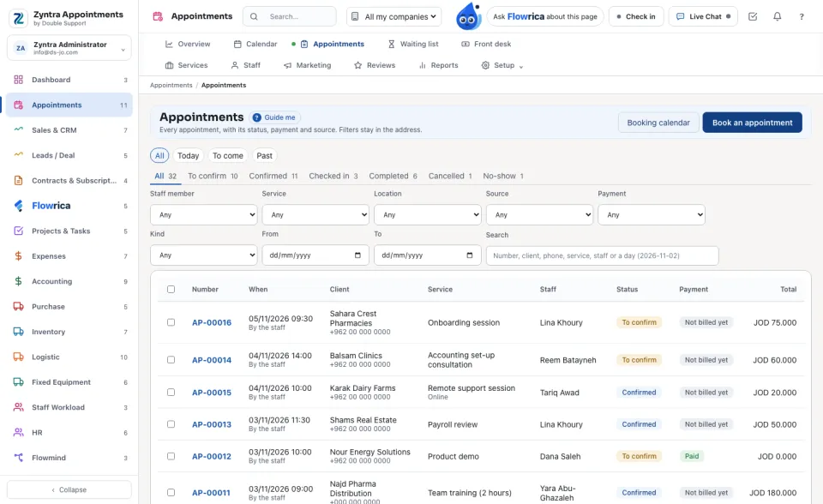823x504 pixels.
Task: Expand the Service filter dropdown
Action: click(x=315, y=215)
